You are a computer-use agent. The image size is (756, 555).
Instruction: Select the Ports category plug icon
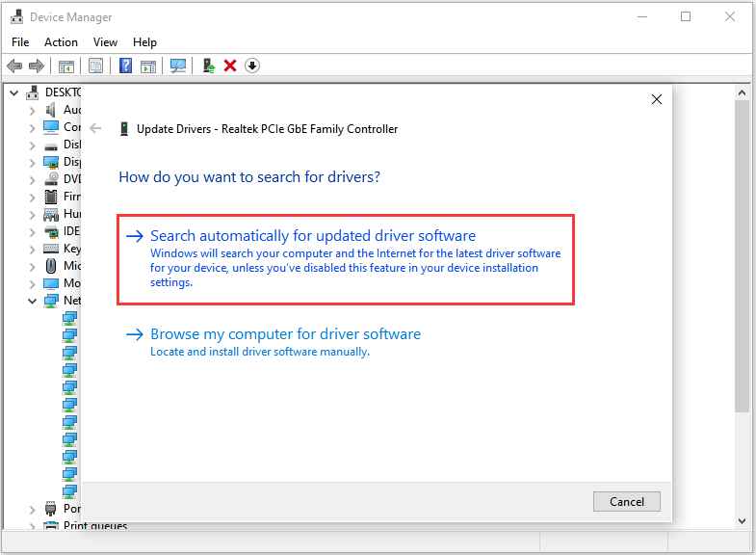point(51,509)
